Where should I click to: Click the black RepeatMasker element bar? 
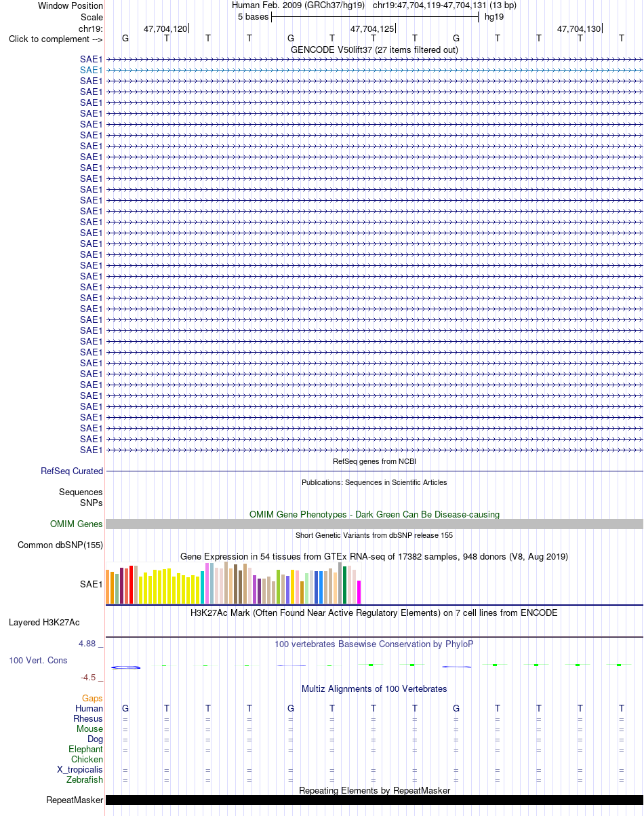click(x=374, y=800)
